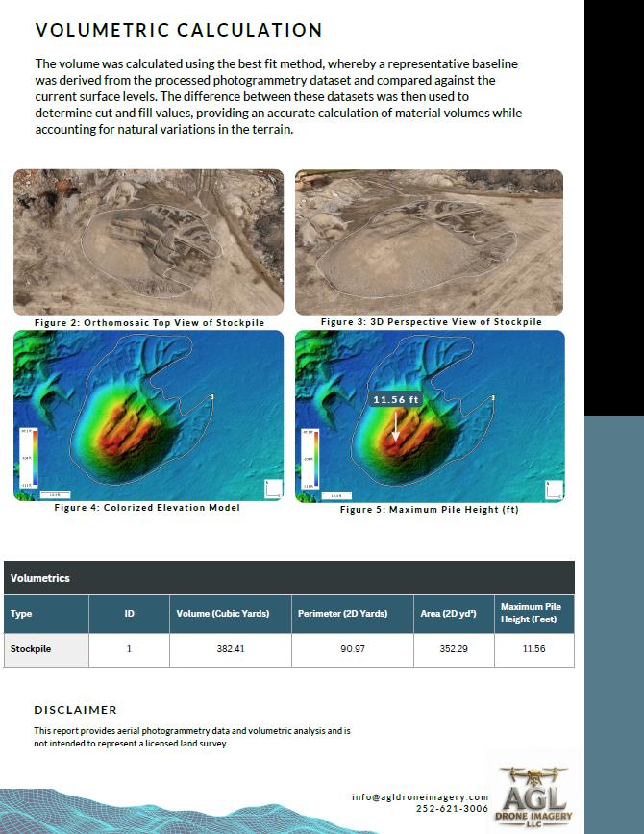Open the Figure 5 maximum pile height image
The height and width of the screenshot is (834, 644).
click(x=430, y=416)
